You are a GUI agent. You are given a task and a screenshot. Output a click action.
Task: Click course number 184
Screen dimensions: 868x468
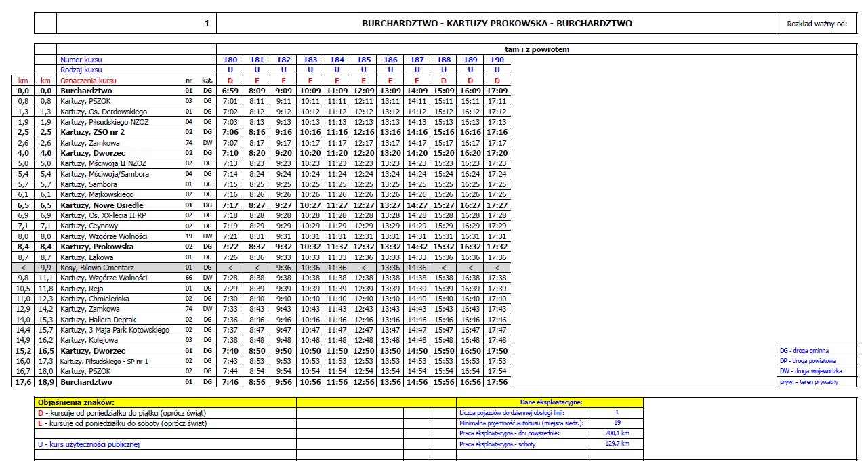click(x=337, y=60)
